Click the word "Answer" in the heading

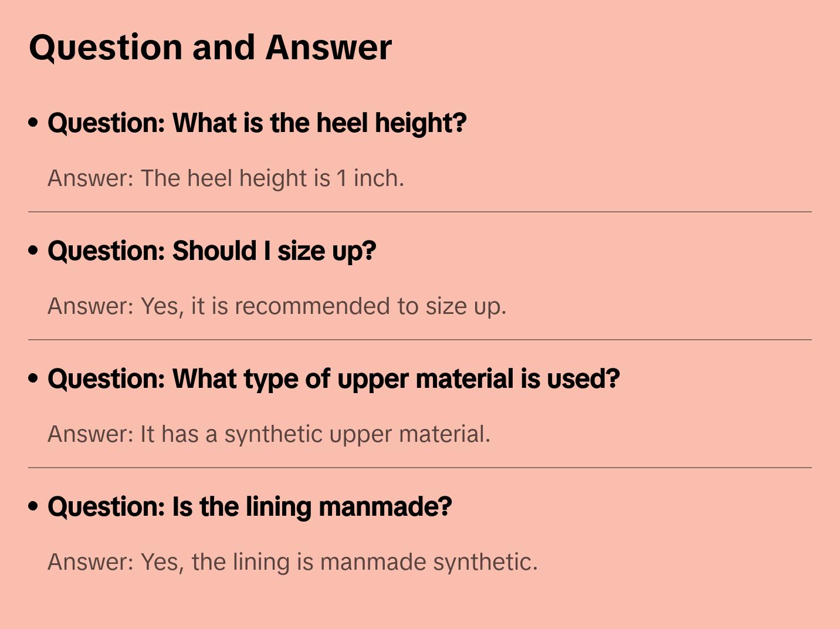pos(328,48)
